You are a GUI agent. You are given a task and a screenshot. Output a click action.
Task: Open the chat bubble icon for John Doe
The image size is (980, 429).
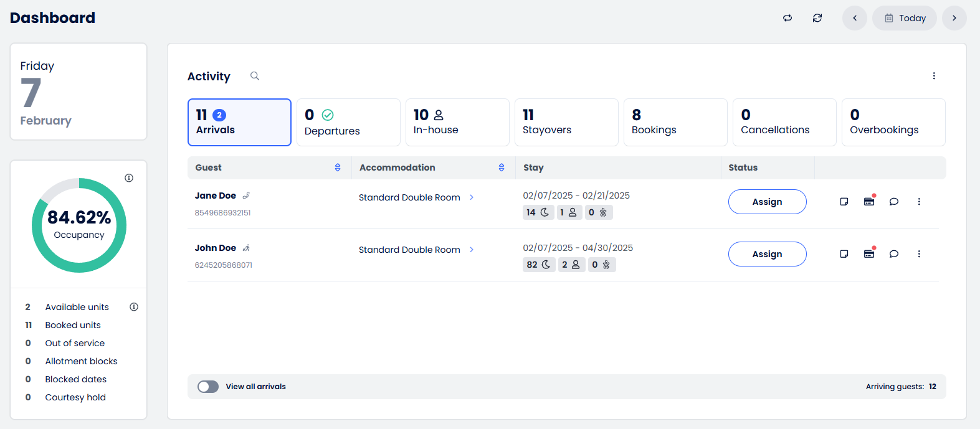[894, 254]
